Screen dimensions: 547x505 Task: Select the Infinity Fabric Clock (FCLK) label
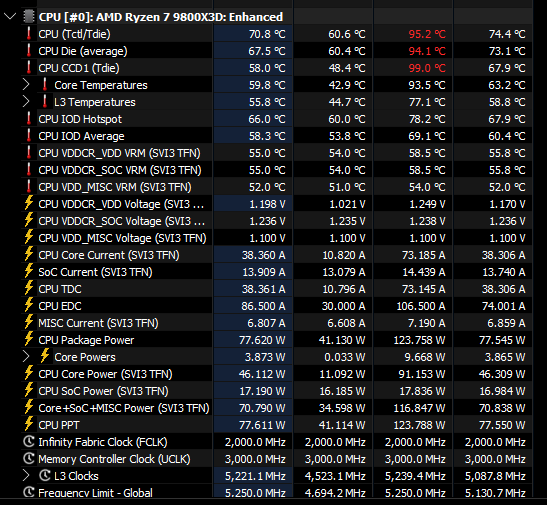point(103,442)
